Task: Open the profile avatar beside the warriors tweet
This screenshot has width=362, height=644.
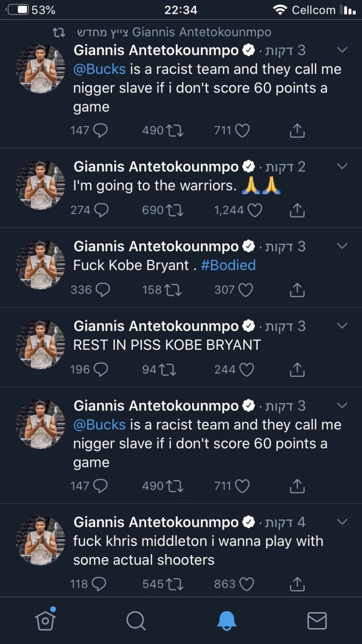Action: tap(41, 185)
